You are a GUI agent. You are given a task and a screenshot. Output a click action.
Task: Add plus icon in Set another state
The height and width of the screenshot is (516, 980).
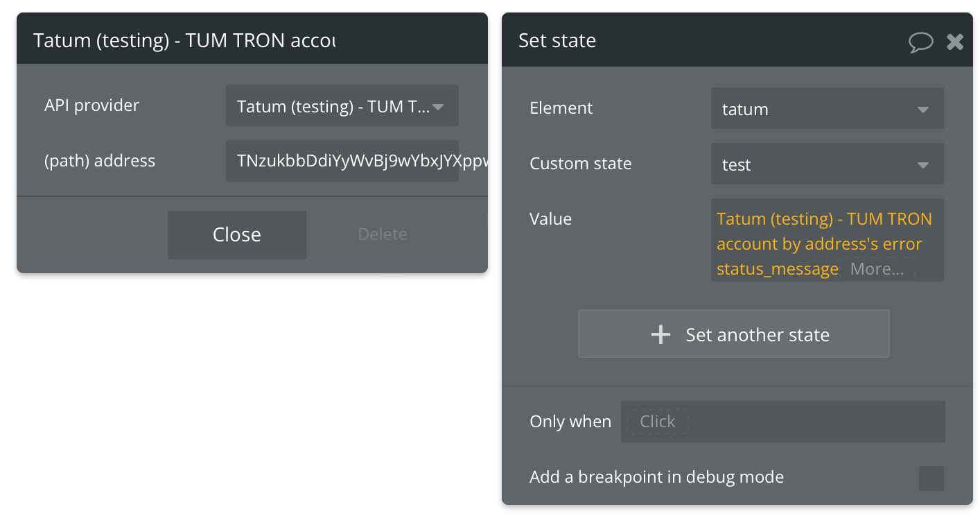pos(660,335)
